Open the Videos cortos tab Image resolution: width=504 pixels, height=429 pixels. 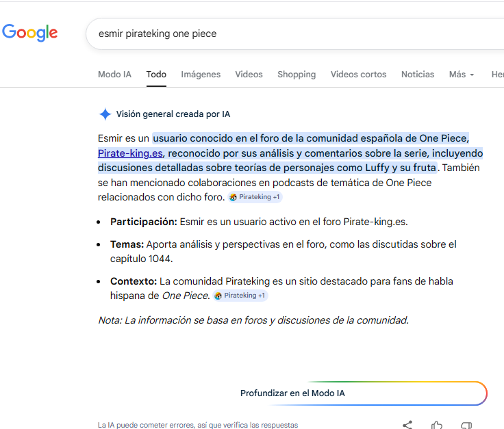358,75
